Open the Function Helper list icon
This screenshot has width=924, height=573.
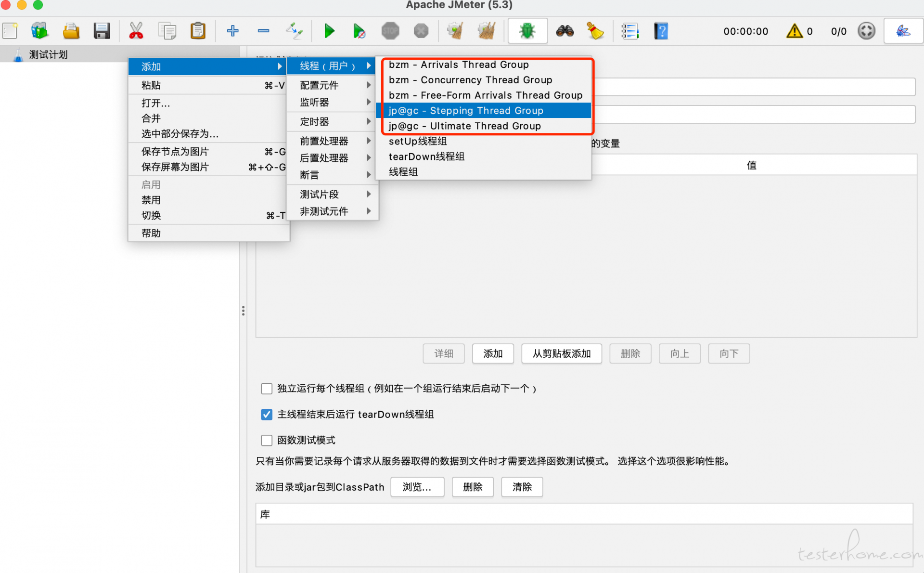(x=629, y=31)
